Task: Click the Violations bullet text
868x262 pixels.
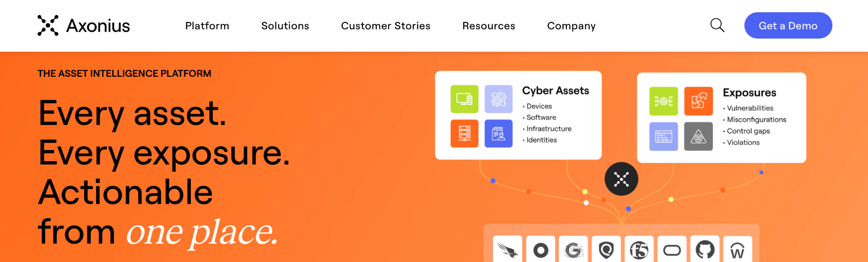Action: 743,142
